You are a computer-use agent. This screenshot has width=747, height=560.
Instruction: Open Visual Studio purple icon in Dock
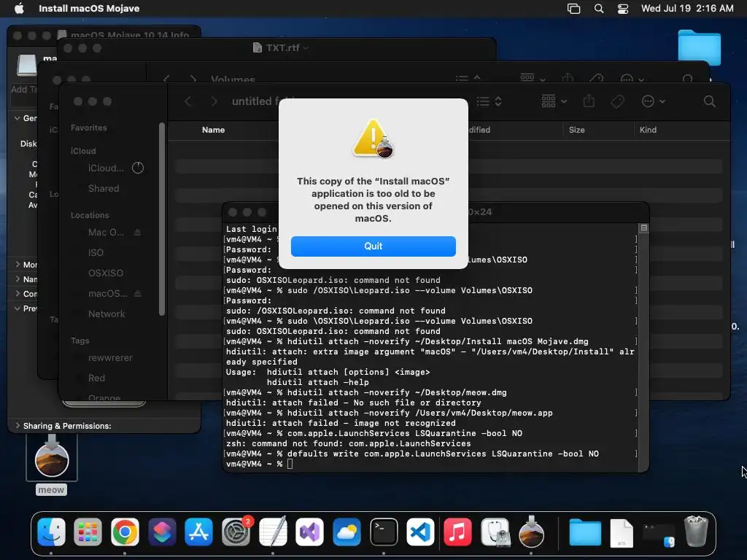point(309,532)
